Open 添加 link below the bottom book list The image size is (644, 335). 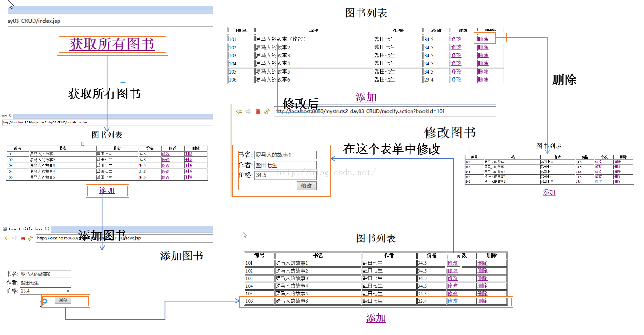[x=376, y=318]
